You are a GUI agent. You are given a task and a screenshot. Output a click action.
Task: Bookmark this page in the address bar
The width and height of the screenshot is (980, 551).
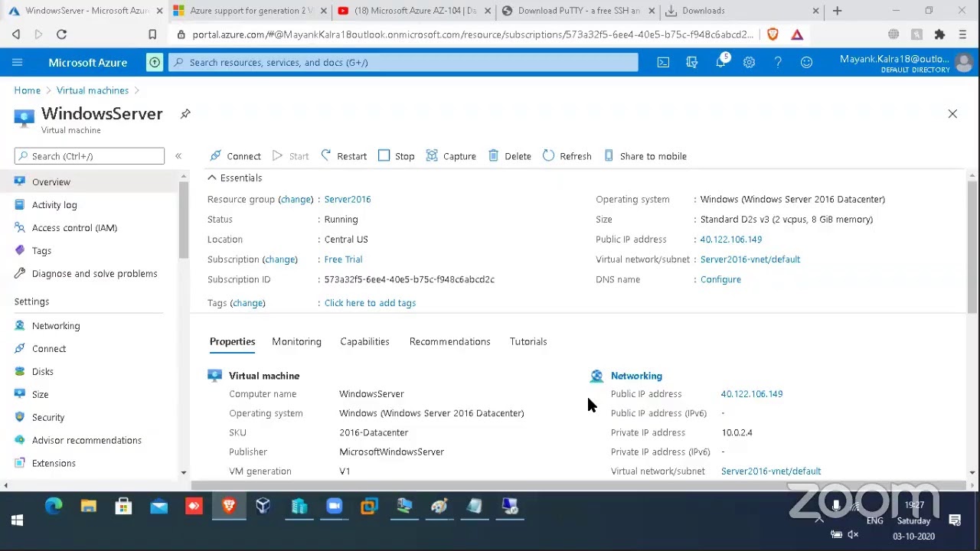tap(152, 34)
